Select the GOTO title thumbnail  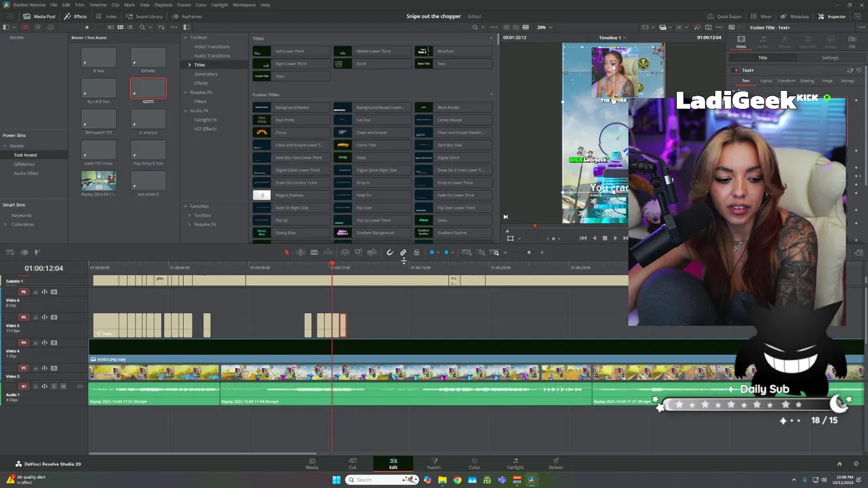pyautogui.click(x=148, y=88)
